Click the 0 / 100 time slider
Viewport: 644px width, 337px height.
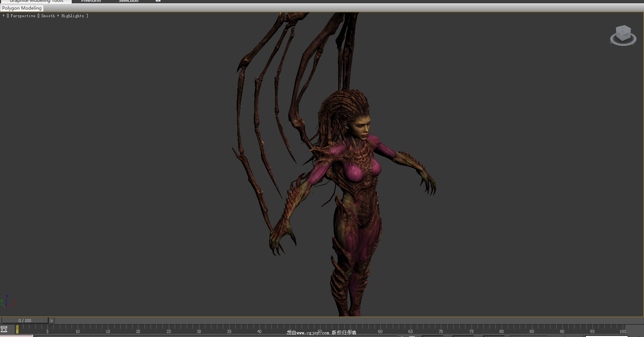click(x=25, y=321)
